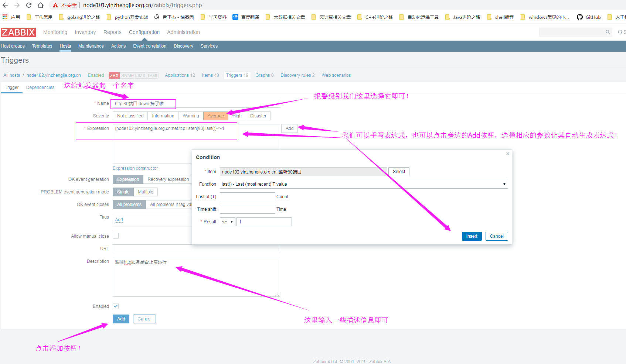Set severity to Warning
The height and width of the screenshot is (364, 626).
tap(191, 116)
